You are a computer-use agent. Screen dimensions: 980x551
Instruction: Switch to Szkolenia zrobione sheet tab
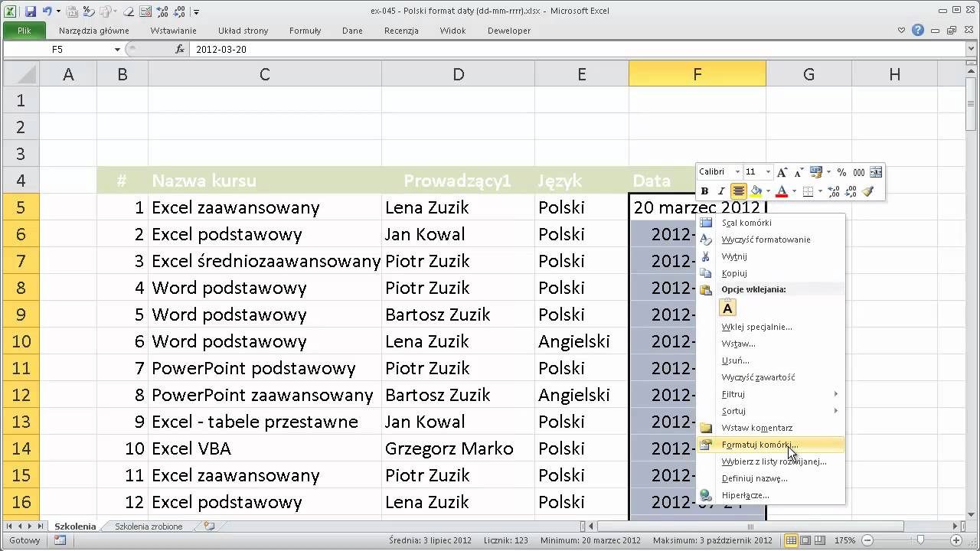coord(149,527)
